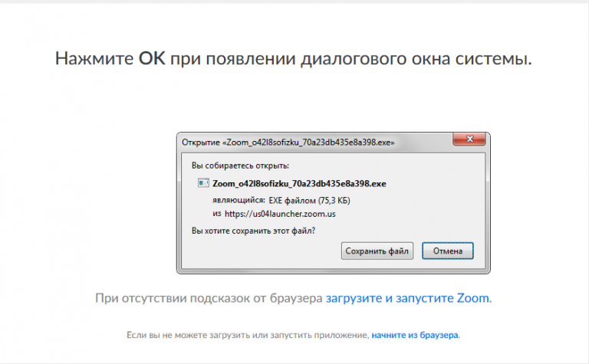Click the Вы хотите сохранить этот файл question
Screen dimensions: 589x364
click(253, 230)
